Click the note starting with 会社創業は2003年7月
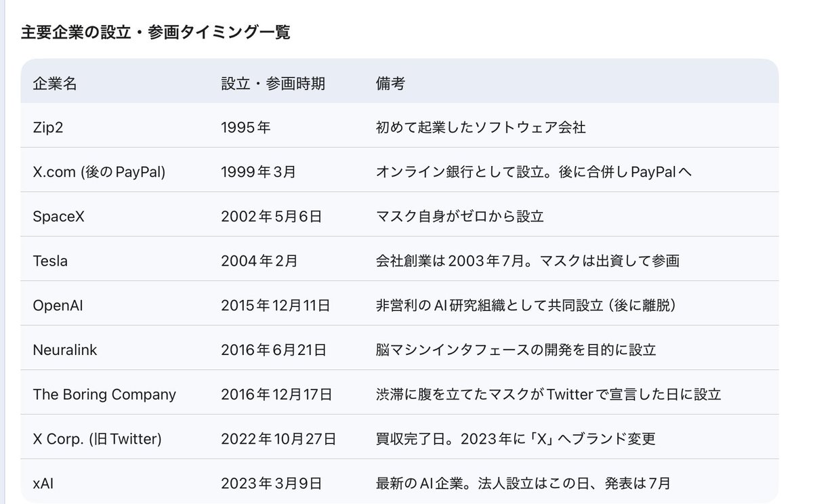This screenshot has width=813, height=504. point(527,261)
